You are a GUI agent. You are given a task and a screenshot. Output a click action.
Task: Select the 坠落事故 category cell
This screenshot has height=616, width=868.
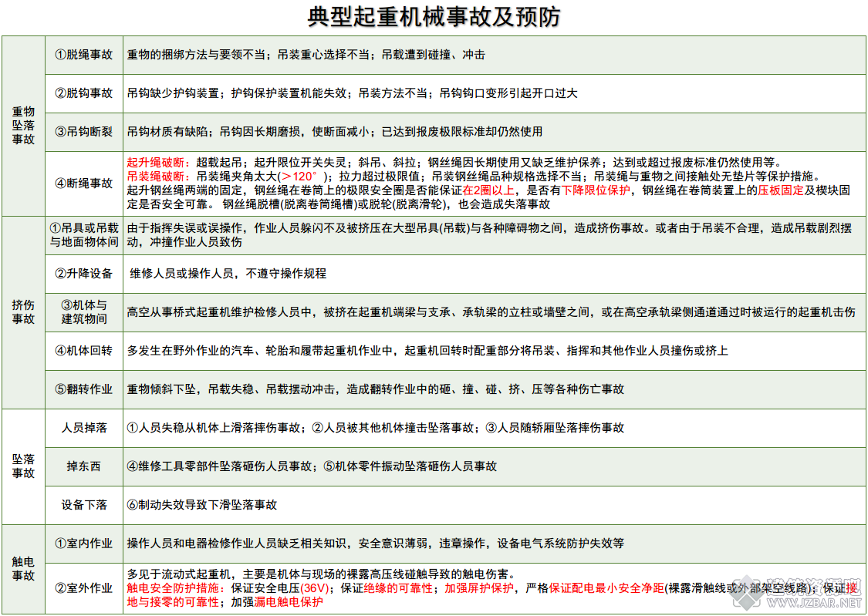point(23,466)
